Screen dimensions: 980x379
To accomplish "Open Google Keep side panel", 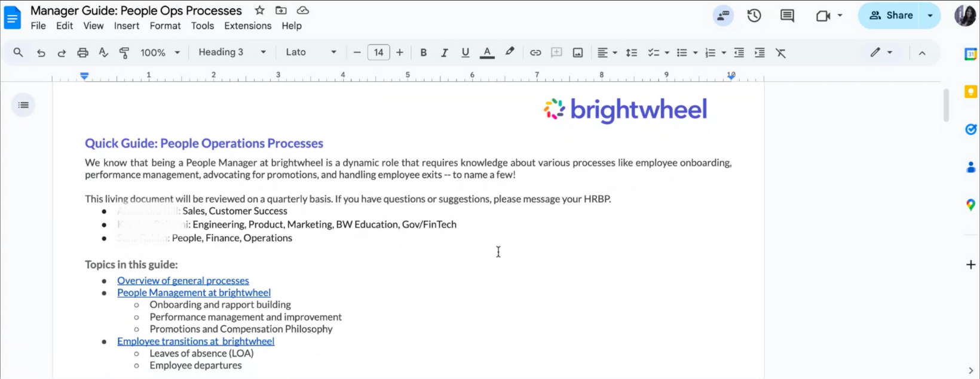I will [x=970, y=91].
